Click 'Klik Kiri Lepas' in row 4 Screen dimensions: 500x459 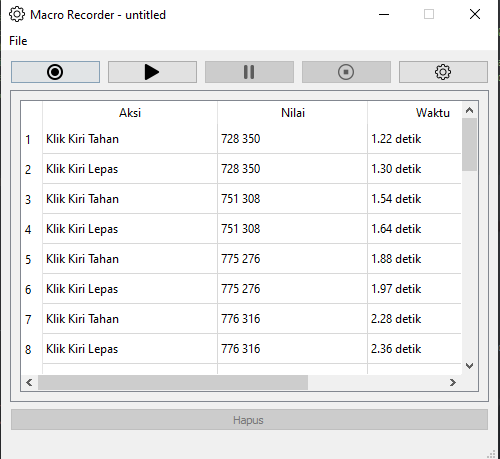[82, 229]
